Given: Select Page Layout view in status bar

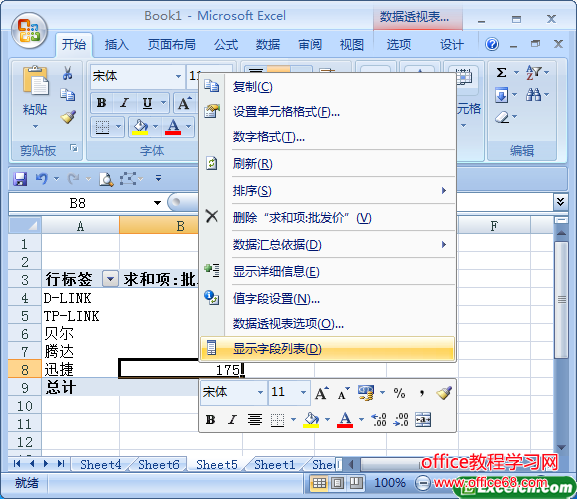Looking at the screenshot, I should (338, 483).
